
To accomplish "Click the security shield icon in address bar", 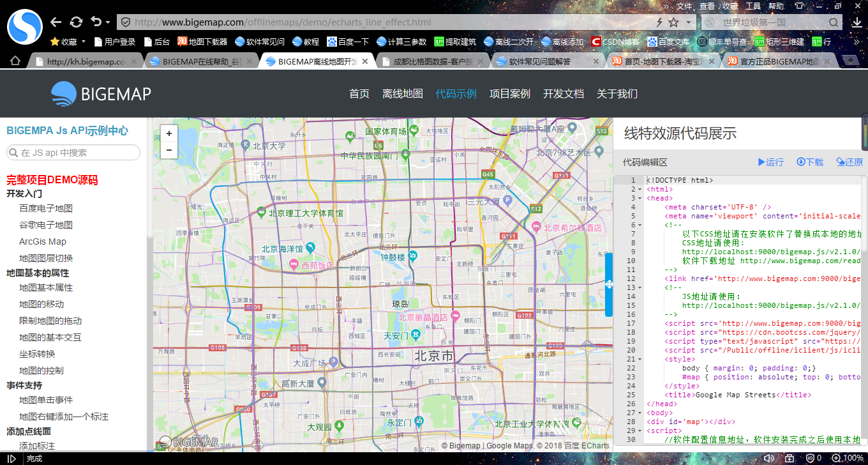I will click(x=126, y=22).
